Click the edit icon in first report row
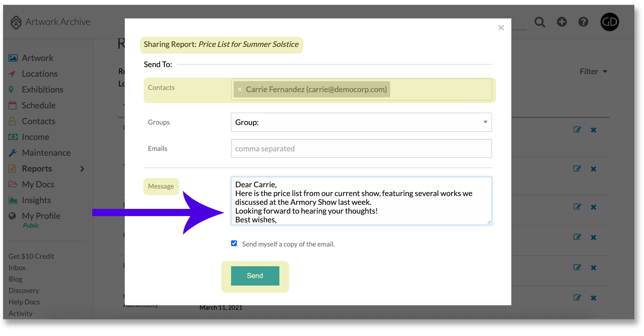The image size is (644, 336). tap(577, 130)
